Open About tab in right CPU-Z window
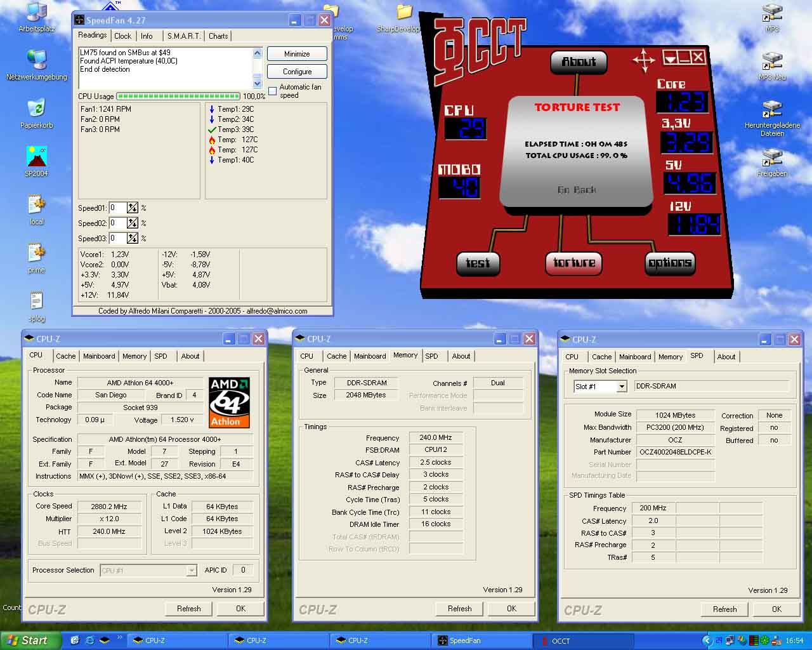The image size is (812, 650). pyautogui.click(x=726, y=357)
